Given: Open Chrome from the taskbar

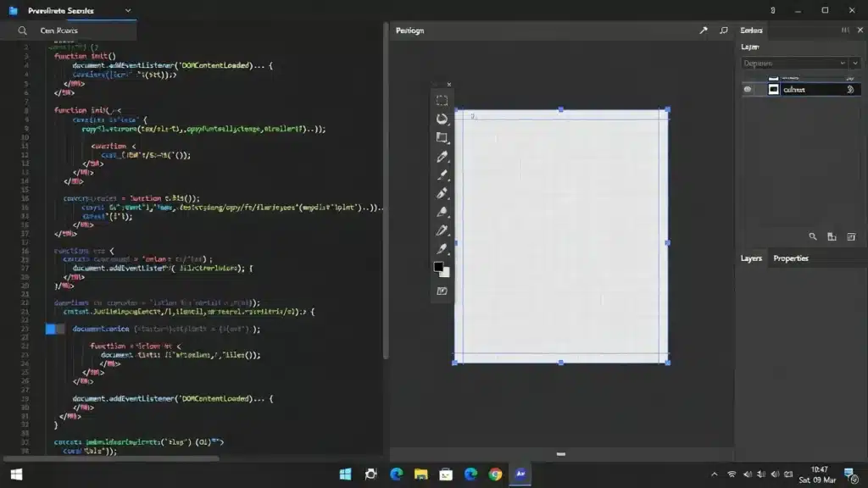Looking at the screenshot, I should tap(495, 474).
